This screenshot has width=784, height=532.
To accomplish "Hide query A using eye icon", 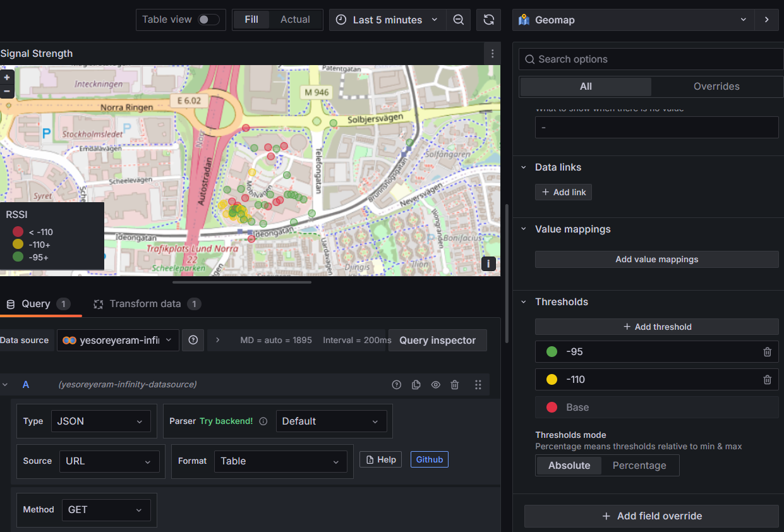I will [435, 384].
